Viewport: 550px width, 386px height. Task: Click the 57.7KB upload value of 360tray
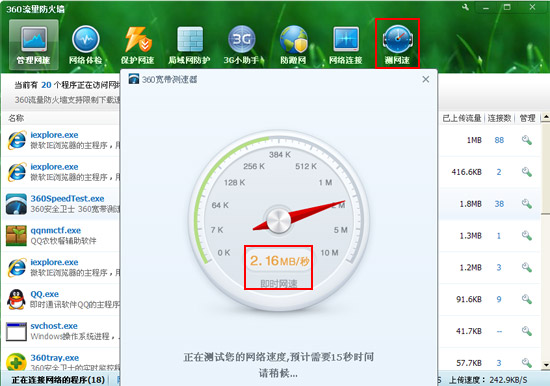tap(469, 363)
